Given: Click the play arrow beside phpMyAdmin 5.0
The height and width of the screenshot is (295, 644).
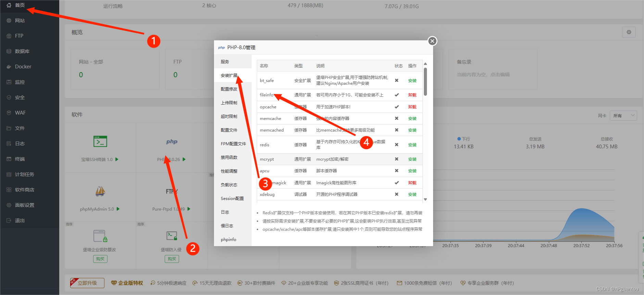Looking at the screenshot, I should [118, 209].
